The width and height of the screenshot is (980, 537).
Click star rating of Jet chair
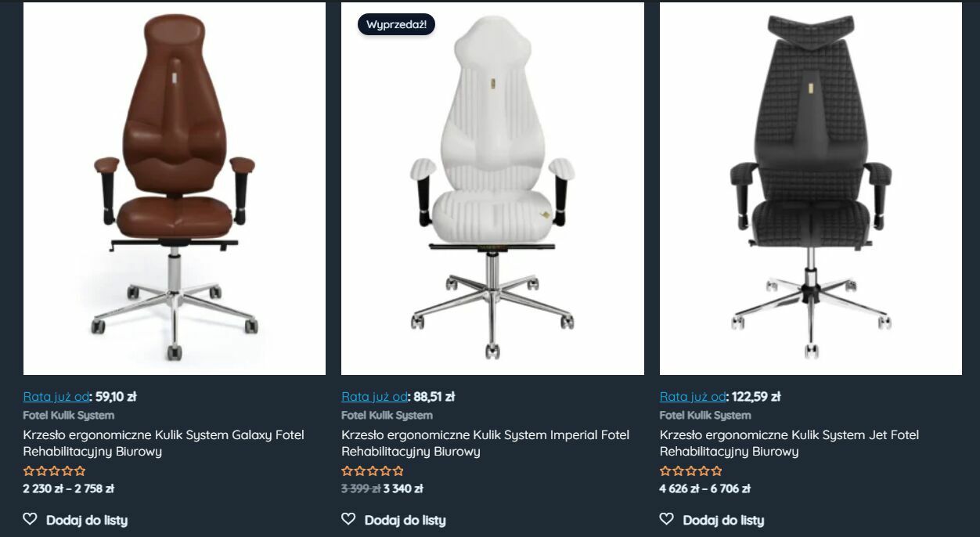[x=691, y=471]
